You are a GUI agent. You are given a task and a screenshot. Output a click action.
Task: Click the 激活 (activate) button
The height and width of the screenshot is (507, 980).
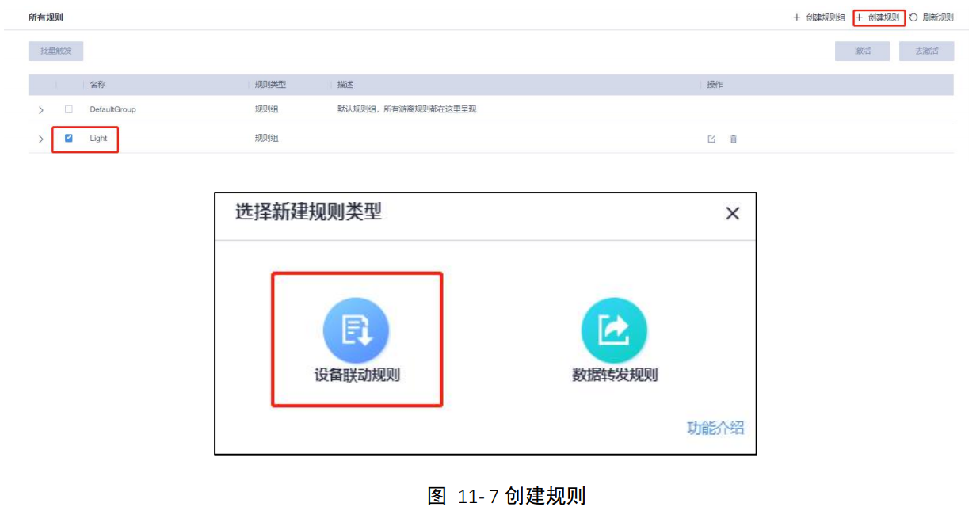coord(862,51)
